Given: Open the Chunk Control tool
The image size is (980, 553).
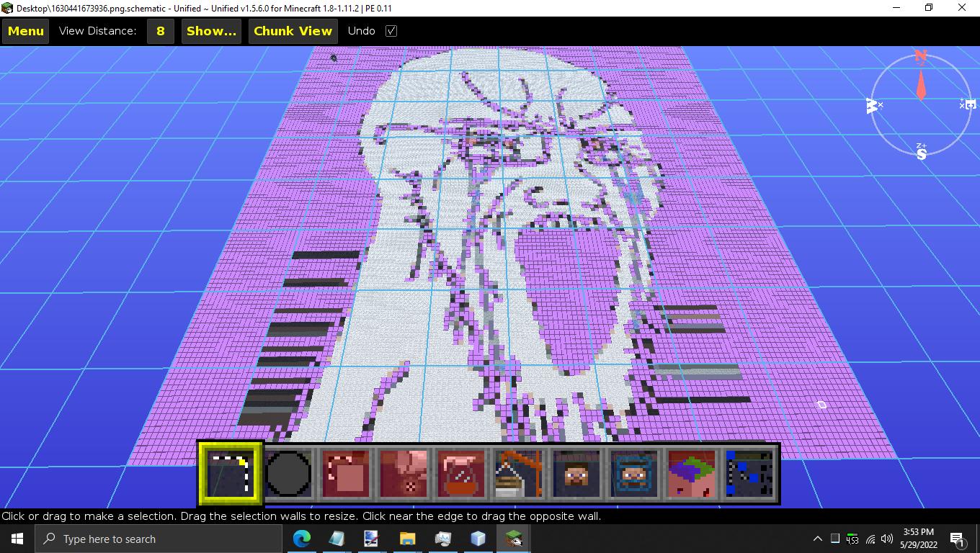Looking at the screenshot, I should pyautogui.click(x=692, y=473).
